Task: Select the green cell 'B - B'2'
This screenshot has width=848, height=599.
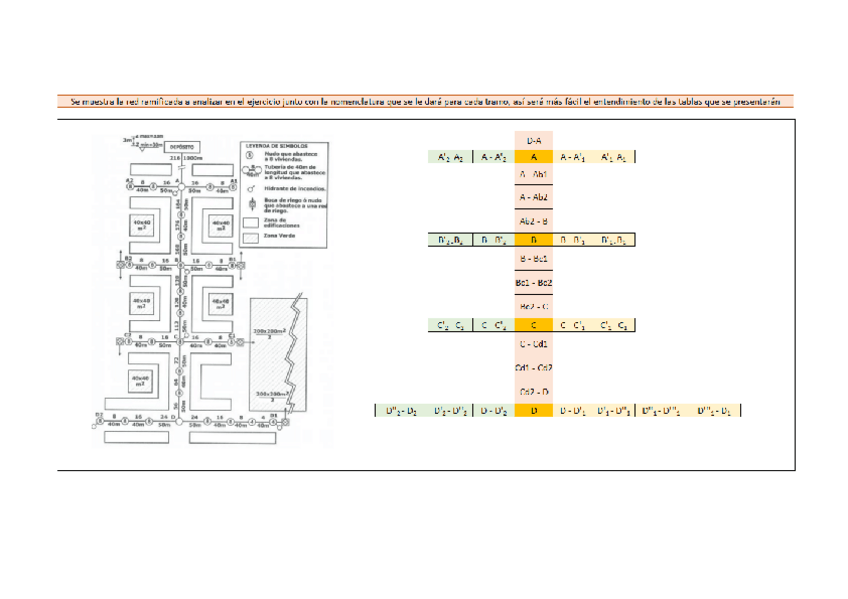Action: (x=493, y=240)
